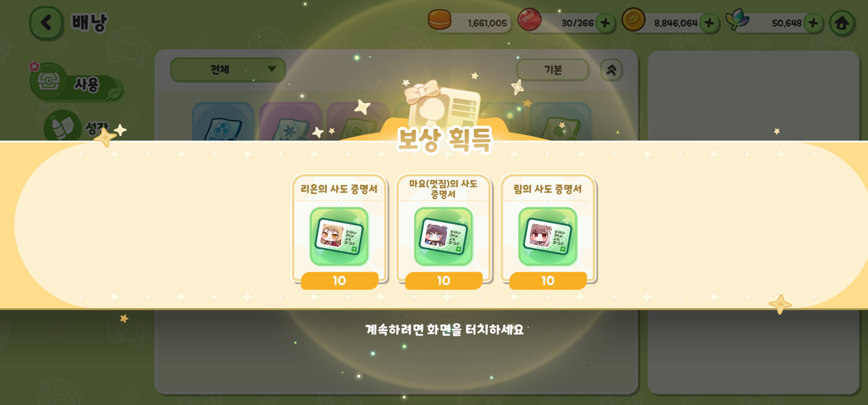Tap 계속하려면 화면을 터치하세요 to continue

click(444, 329)
